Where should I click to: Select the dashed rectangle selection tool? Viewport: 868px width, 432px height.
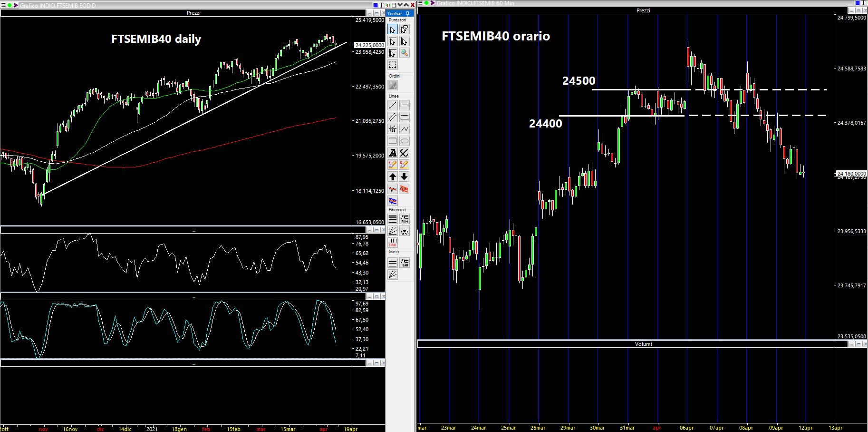(x=393, y=65)
